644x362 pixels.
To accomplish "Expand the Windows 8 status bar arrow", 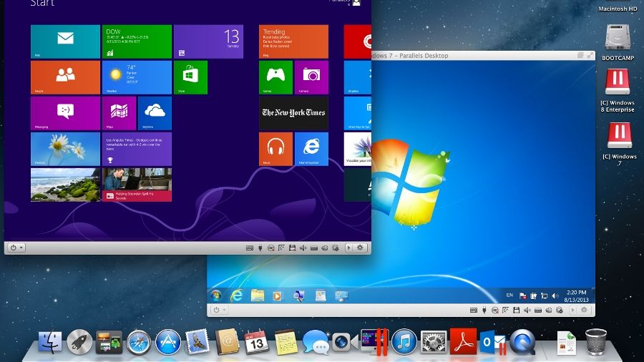I will [348, 248].
